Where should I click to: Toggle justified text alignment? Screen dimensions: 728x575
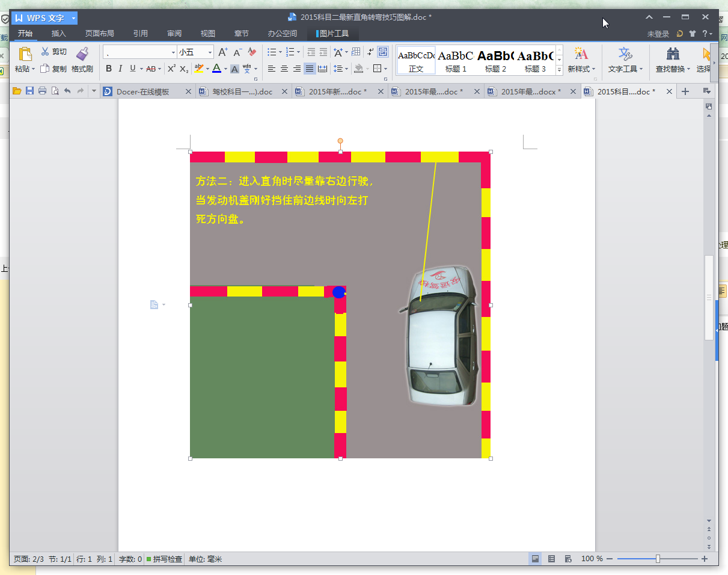(x=309, y=69)
